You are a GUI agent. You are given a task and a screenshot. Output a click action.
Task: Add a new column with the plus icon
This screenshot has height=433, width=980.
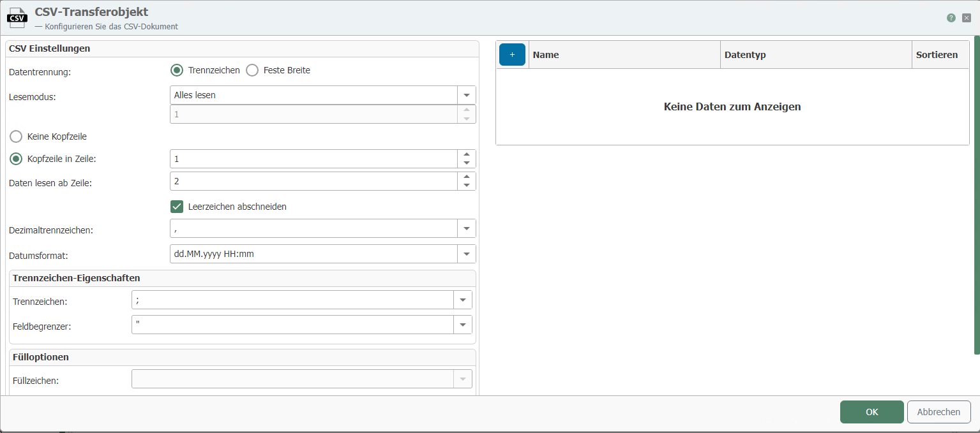pos(511,54)
